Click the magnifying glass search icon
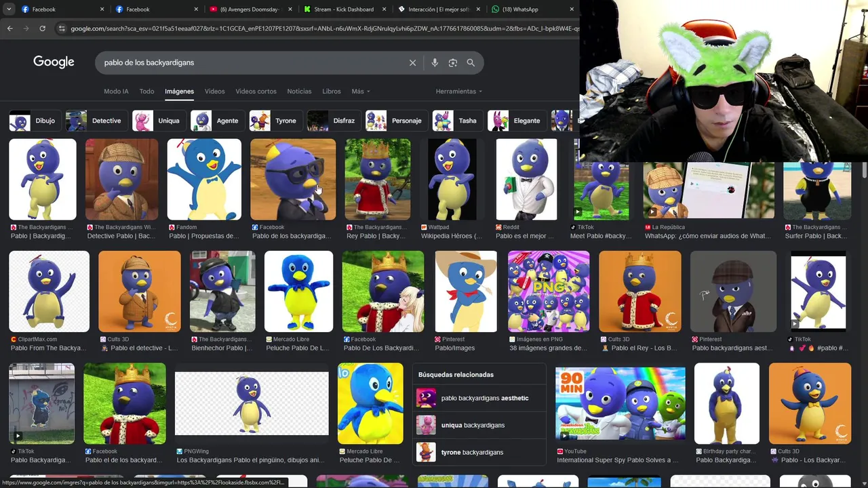This screenshot has height=488, width=868. click(x=471, y=62)
